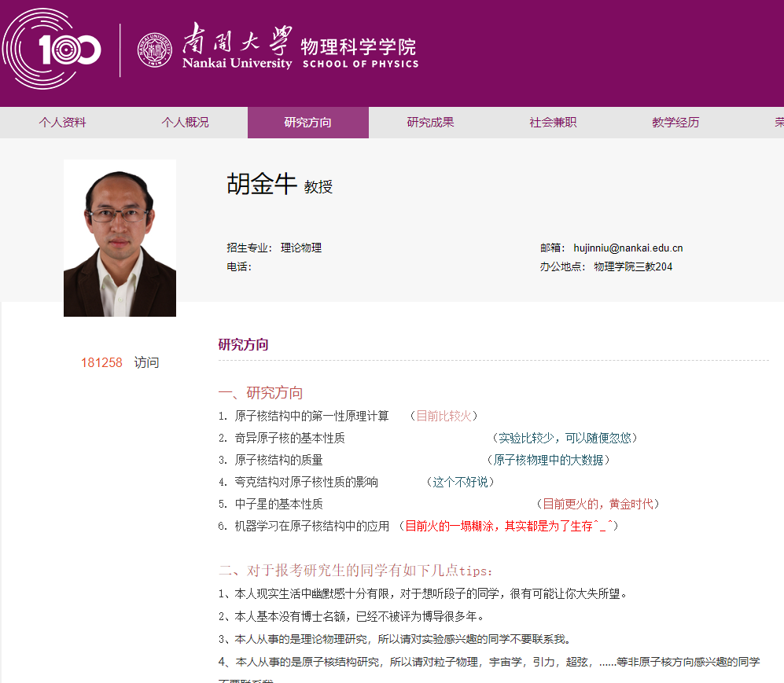Click the 电话 label

click(x=239, y=266)
